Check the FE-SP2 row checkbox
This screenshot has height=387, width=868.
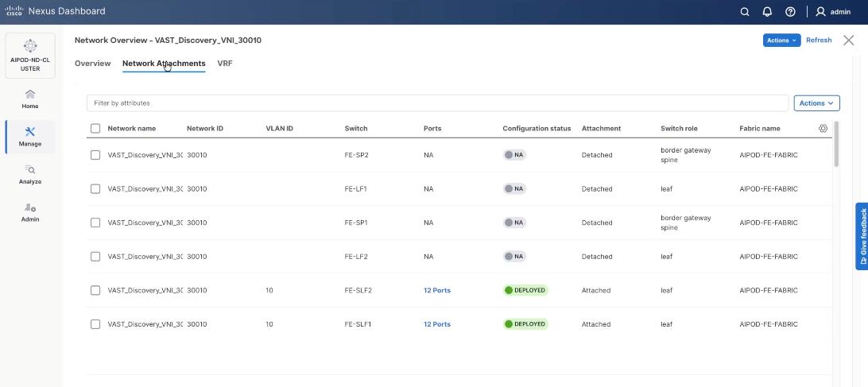95,155
